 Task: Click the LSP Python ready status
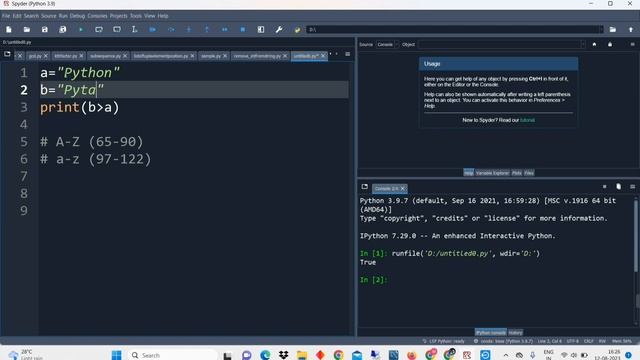[443, 341]
